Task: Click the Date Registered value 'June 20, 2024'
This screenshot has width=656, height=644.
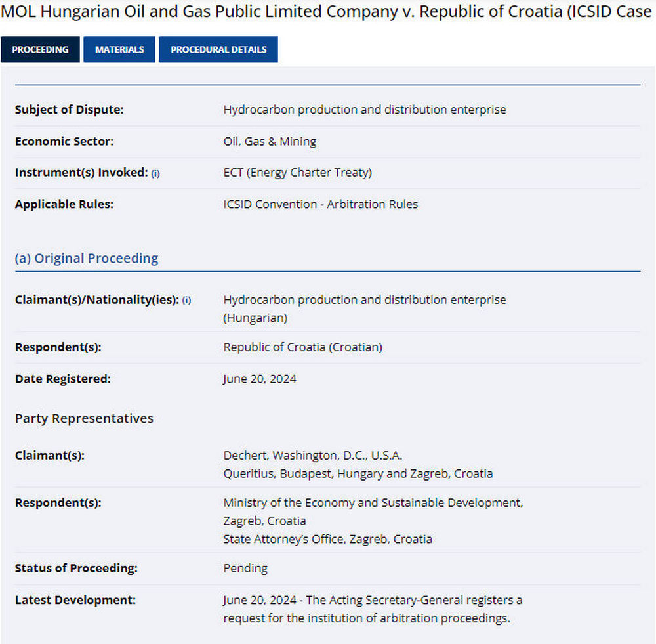Action: coord(260,379)
